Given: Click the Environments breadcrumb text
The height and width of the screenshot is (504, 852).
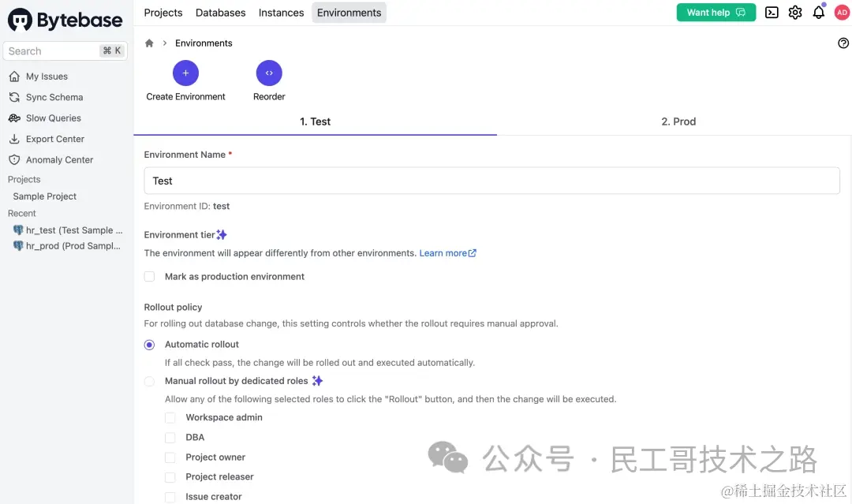Looking at the screenshot, I should pos(204,43).
